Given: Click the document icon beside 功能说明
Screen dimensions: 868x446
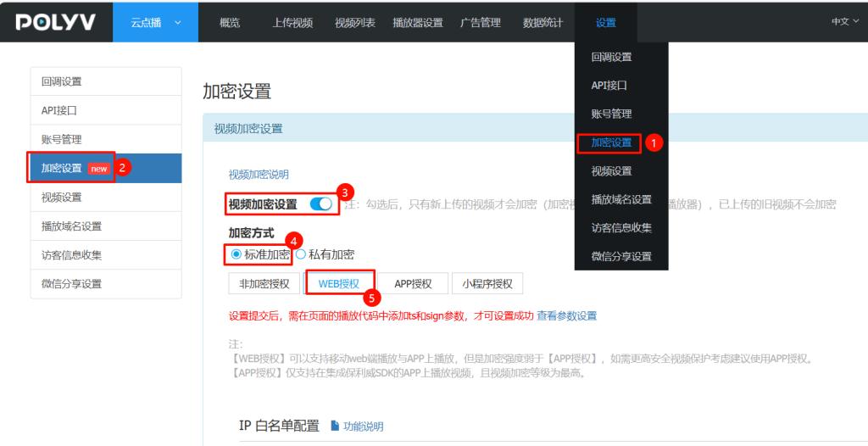Looking at the screenshot, I should 334,426.
